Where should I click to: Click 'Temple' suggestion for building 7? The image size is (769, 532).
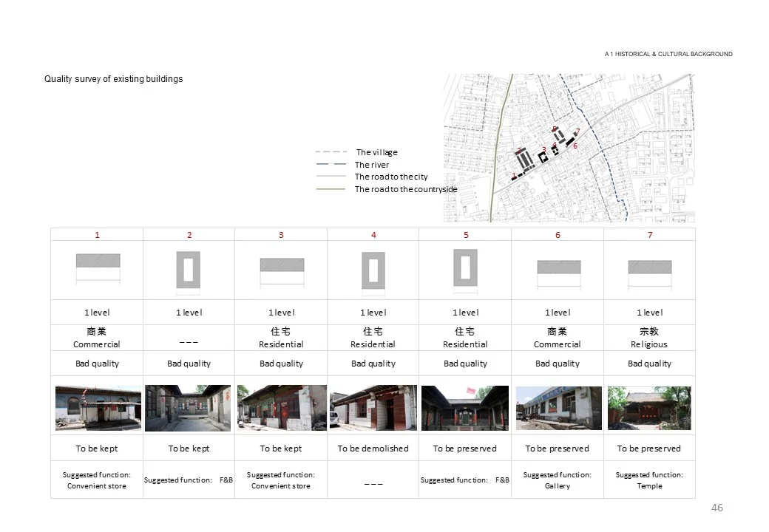(649, 486)
